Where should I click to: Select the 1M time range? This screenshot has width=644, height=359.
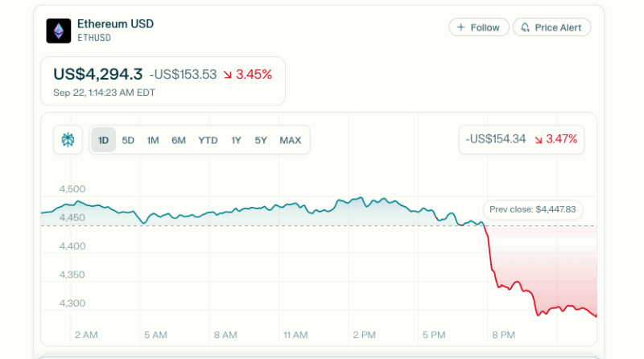click(153, 140)
